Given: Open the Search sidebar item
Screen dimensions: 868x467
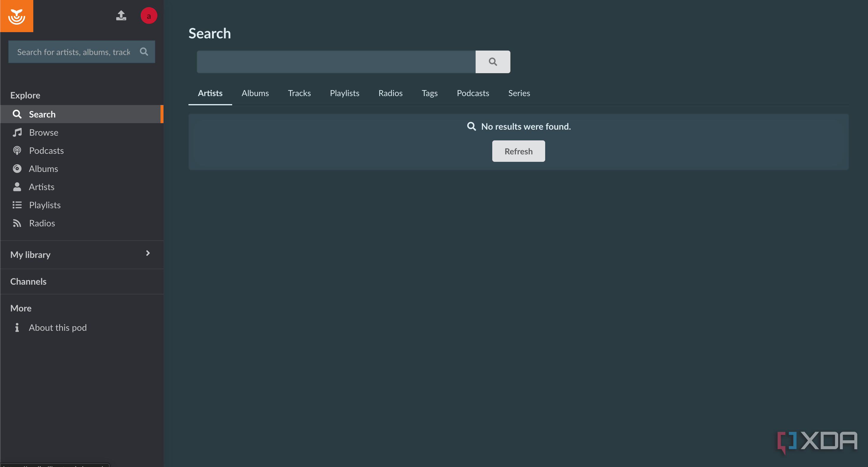Looking at the screenshot, I should click(81, 114).
